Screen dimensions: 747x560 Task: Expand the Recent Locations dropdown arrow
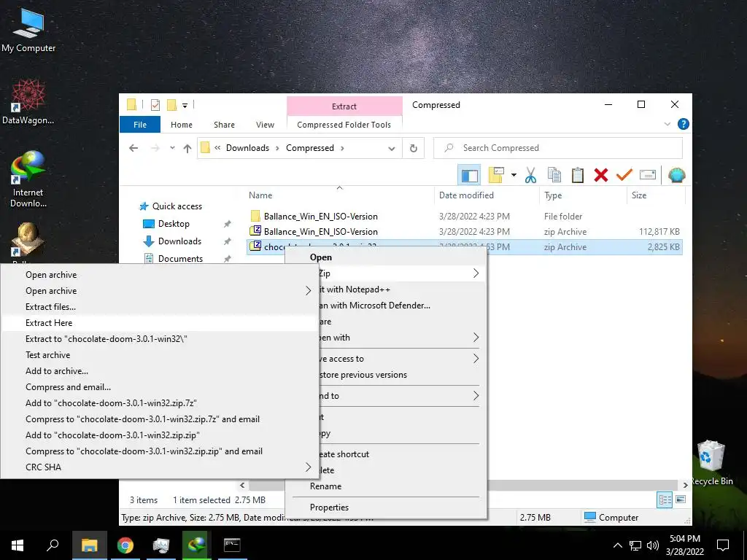[172, 148]
